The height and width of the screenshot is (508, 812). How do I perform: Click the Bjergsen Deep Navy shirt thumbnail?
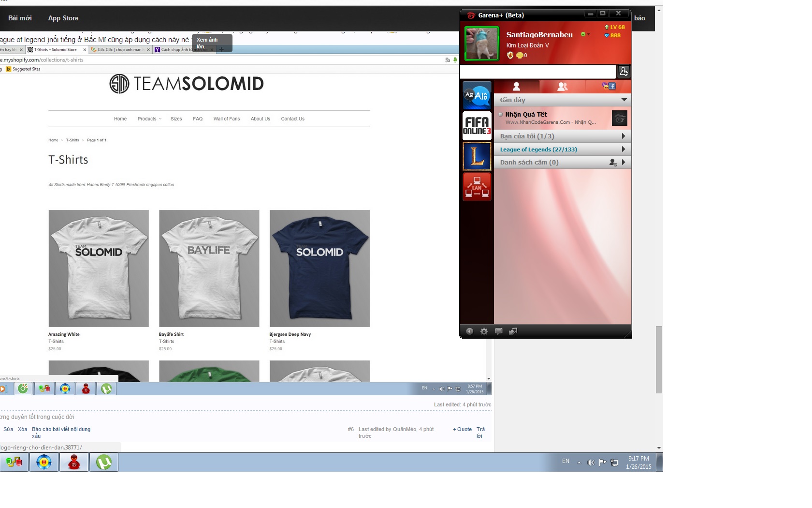pyautogui.click(x=319, y=269)
